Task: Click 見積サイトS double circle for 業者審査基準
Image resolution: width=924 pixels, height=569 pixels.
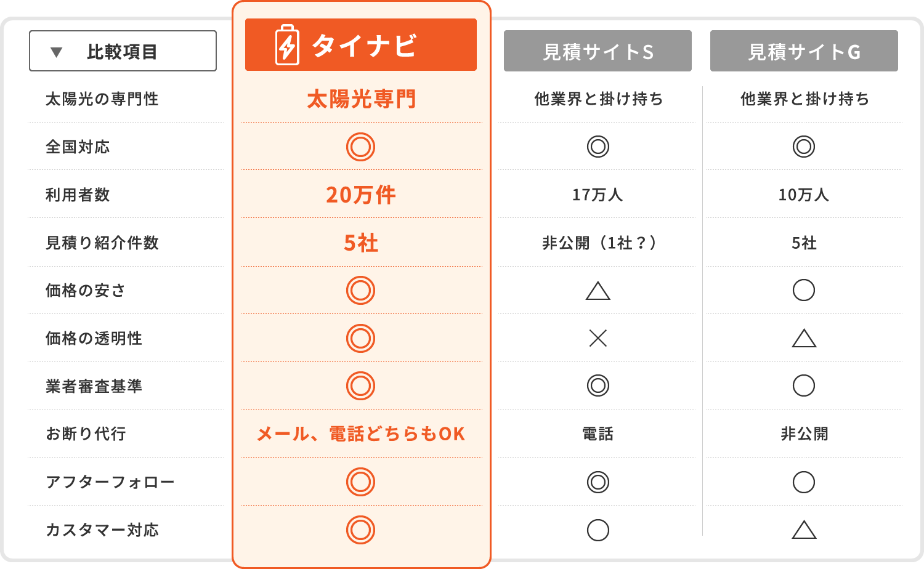Action: [598, 385]
